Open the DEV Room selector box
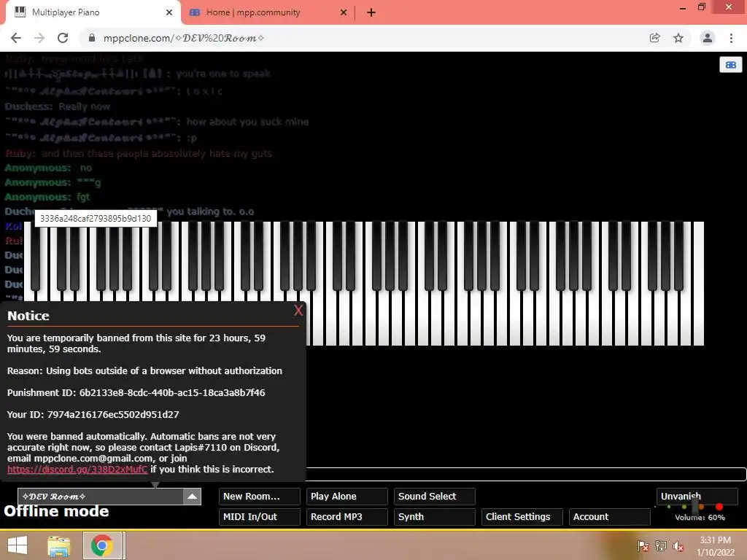 (x=109, y=496)
